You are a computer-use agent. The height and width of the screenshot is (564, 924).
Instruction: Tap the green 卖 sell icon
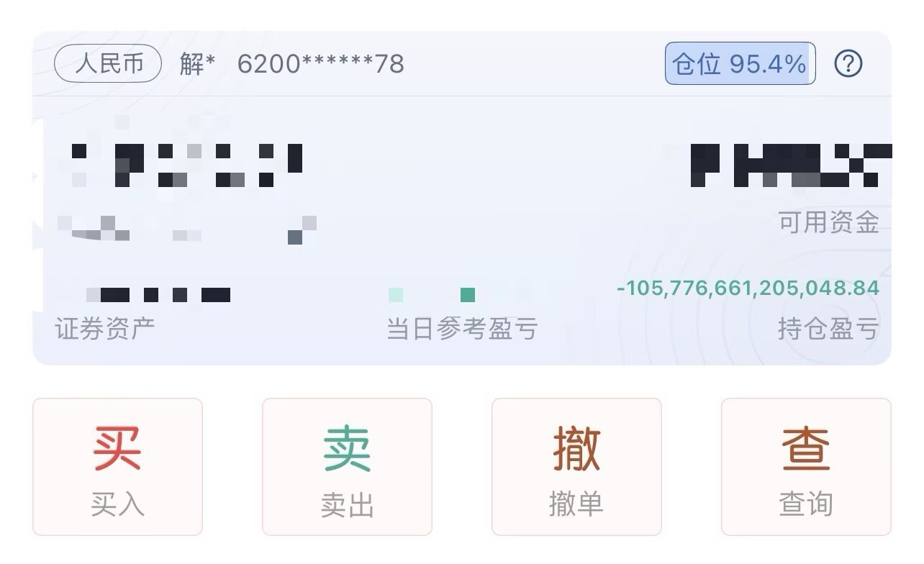click(347, 448)
